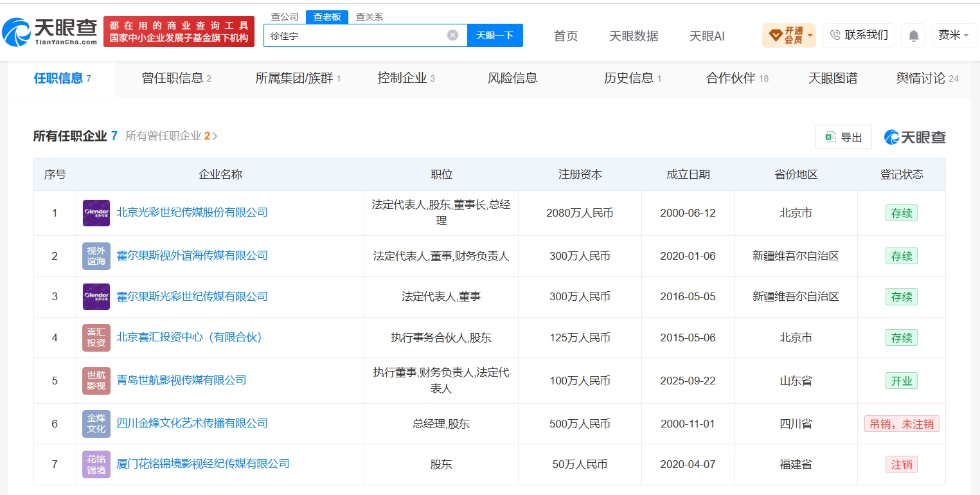Open link 四川金烽文化艺术传播有限公司
This screenshot has height=495, width=980.
tap(192, 423)
